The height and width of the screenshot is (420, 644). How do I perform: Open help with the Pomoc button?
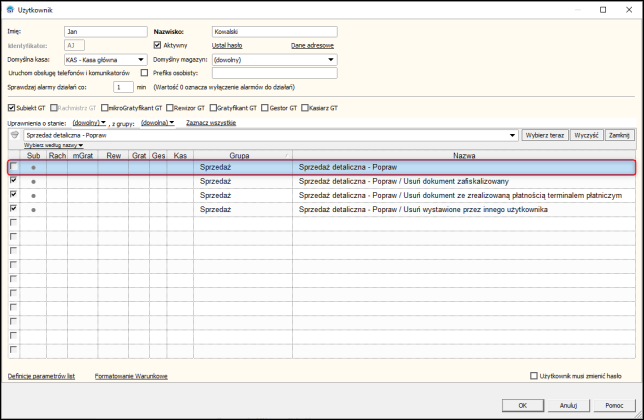[614, 405]
